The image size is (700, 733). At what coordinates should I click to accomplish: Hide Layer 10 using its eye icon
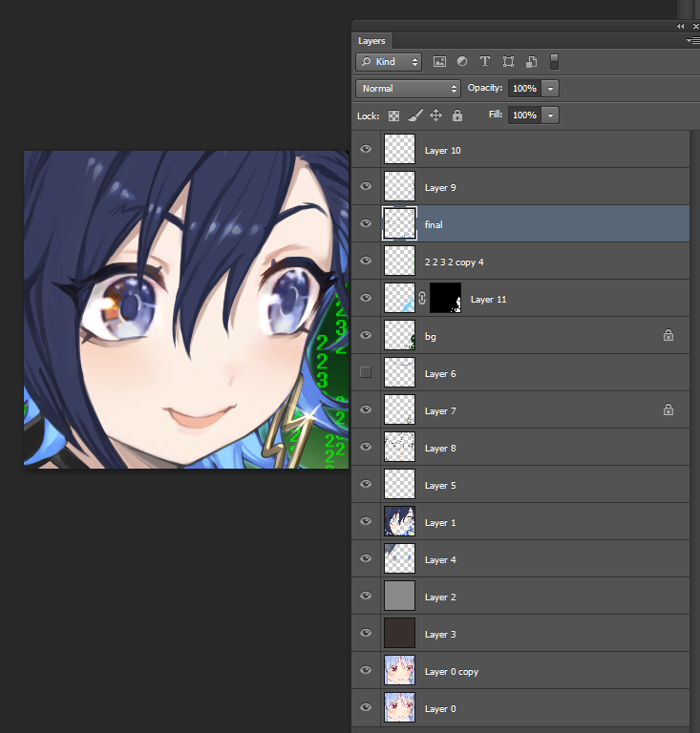click(365, 150)
